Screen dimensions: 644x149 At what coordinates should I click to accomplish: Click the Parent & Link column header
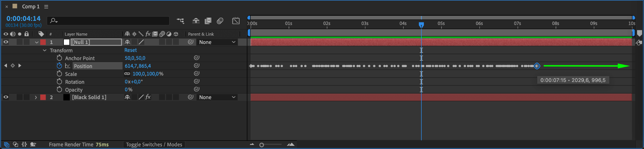pyautogui.click(x=201, y=34)
